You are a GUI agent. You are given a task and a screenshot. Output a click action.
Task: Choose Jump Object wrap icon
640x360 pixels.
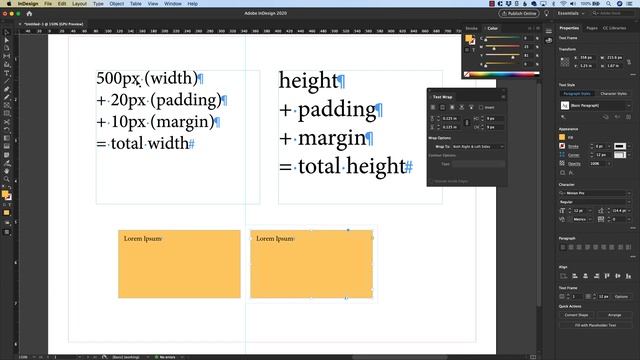coord(462,107)
